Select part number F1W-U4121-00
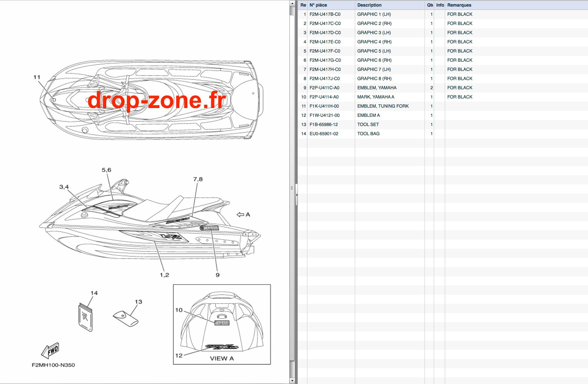The height and width of the screenshot is (384, 588). click(x=325, y=115)
